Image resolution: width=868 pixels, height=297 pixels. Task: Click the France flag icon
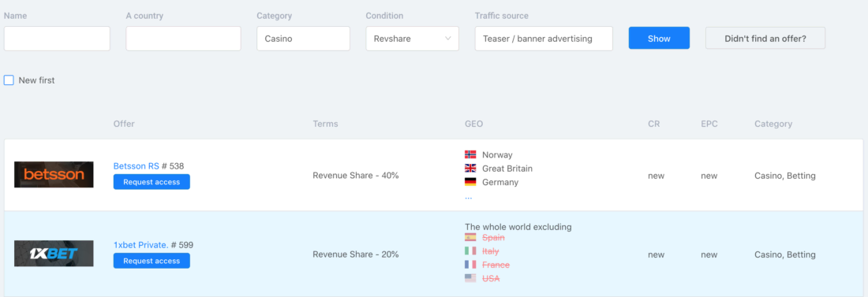tap(470, 265)
